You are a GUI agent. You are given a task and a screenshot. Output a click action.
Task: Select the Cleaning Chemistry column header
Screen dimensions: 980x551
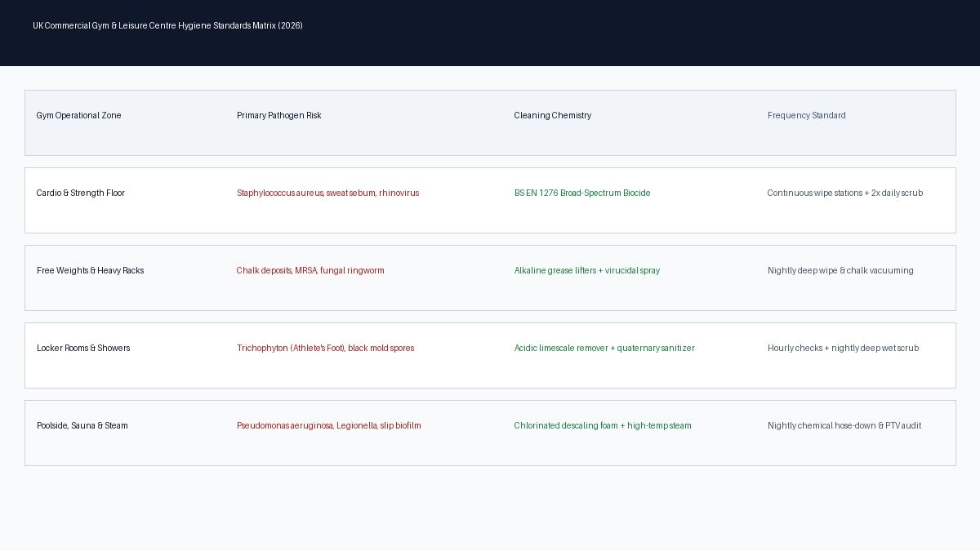click(553, 116)
